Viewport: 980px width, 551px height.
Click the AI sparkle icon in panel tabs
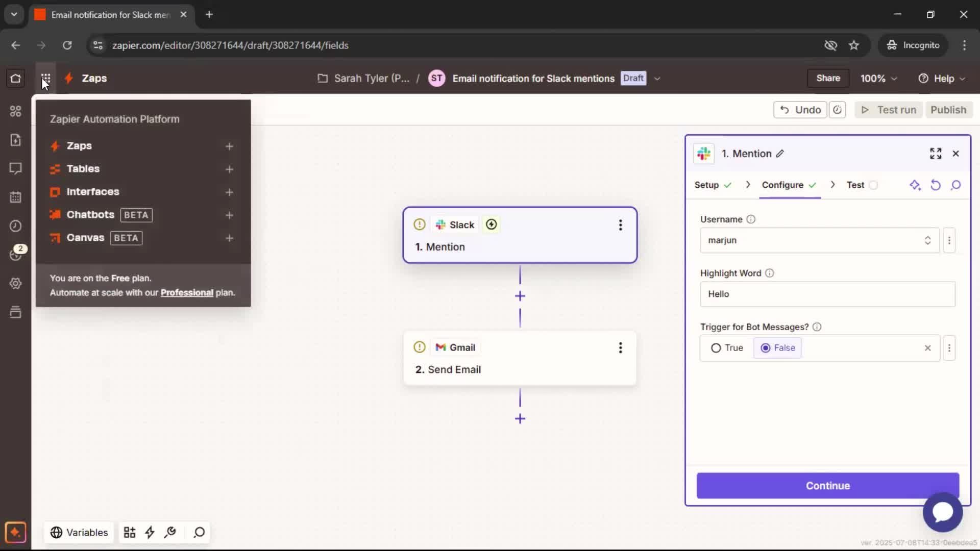click(x=915, y=185)
